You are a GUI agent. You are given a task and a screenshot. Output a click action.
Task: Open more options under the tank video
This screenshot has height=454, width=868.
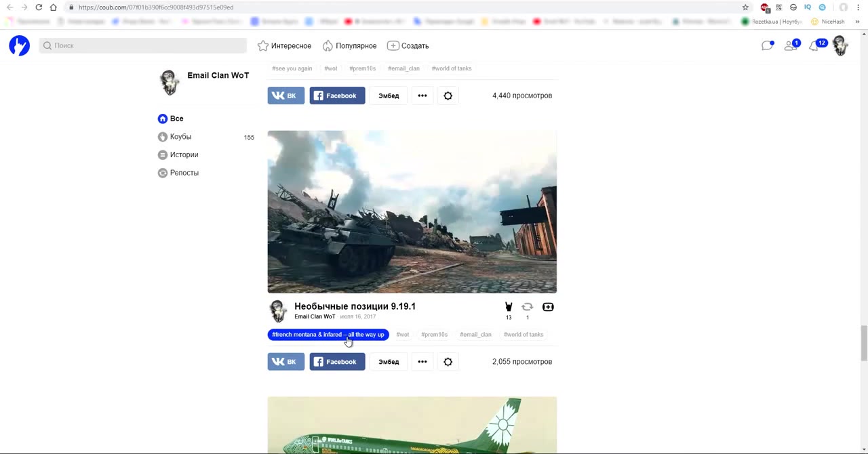pyautogui.click(x=422, y=362)
